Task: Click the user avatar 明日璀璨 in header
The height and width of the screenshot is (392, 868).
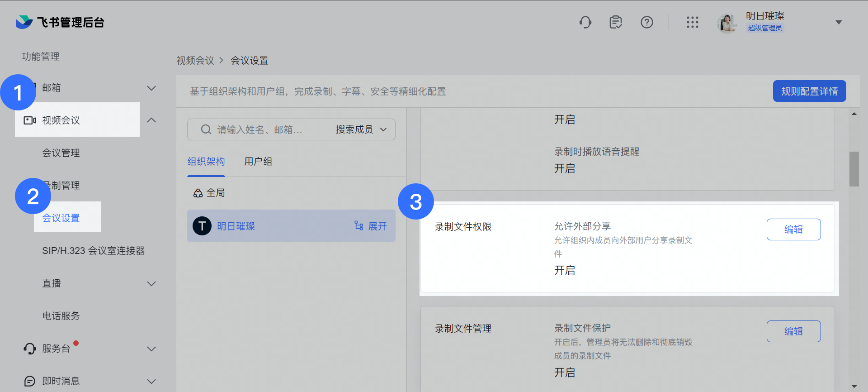Action: coord(727,23)
